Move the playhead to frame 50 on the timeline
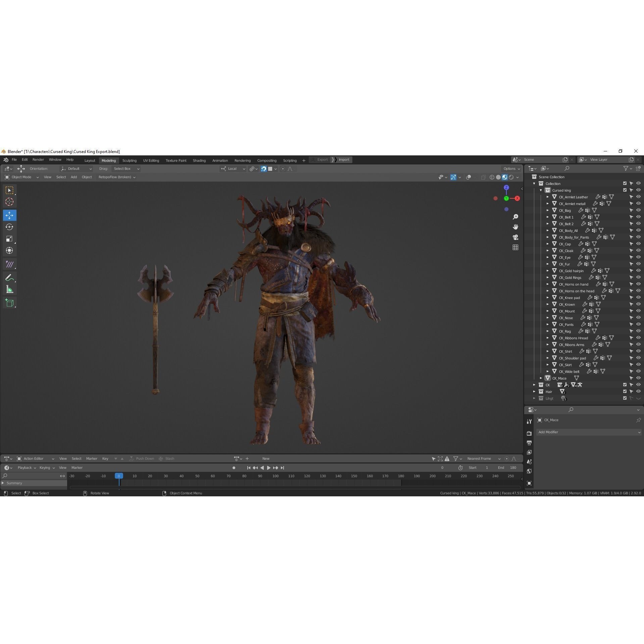Screen dimensions: 644x644 [197, 476]
